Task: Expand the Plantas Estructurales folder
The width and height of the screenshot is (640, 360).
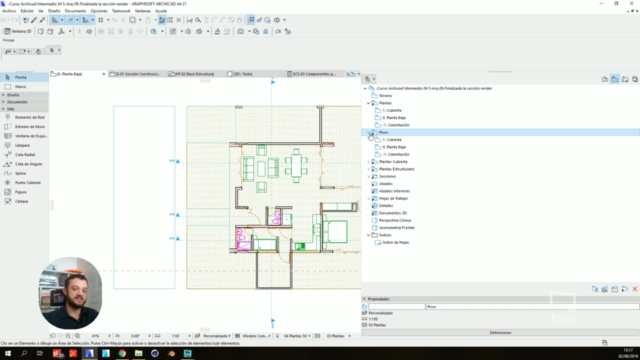Action: point(369,169)
